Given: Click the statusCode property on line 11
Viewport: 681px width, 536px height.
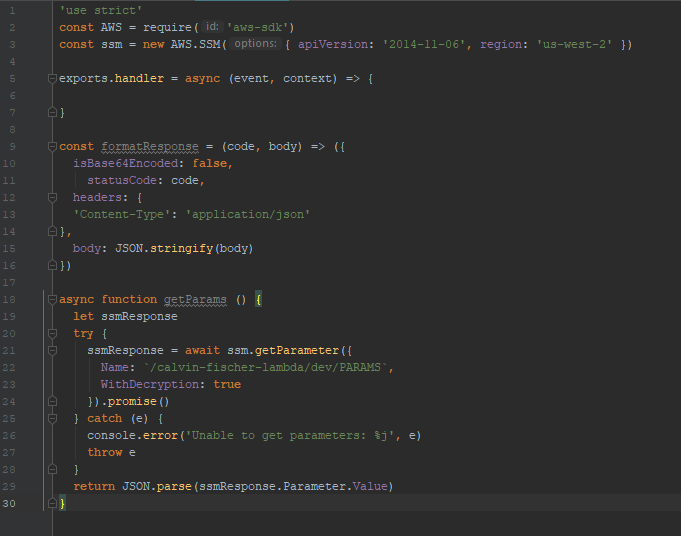Looking at the screenshot, I should [122, 181].
